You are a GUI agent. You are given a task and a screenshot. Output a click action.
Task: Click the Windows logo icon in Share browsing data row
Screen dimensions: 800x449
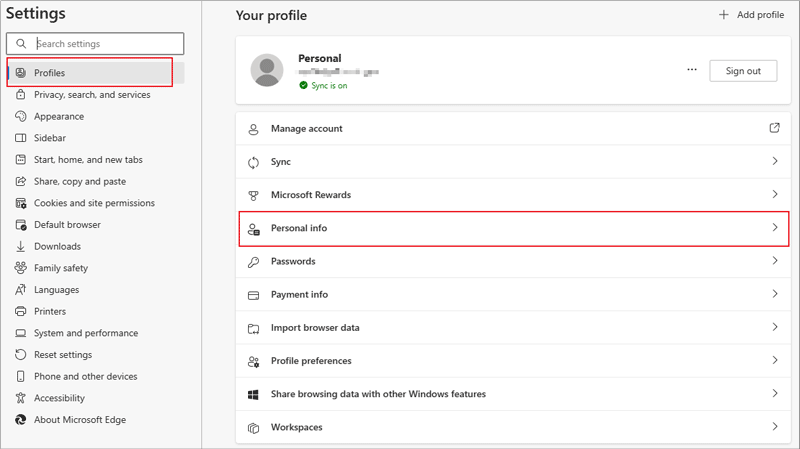point(254,394)
